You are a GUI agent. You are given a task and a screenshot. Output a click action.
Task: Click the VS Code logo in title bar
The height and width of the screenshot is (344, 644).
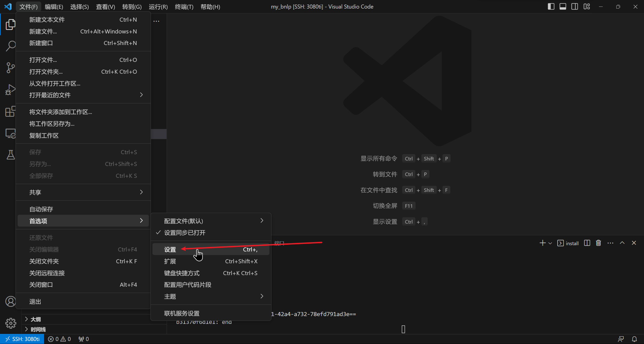[8, 7]
